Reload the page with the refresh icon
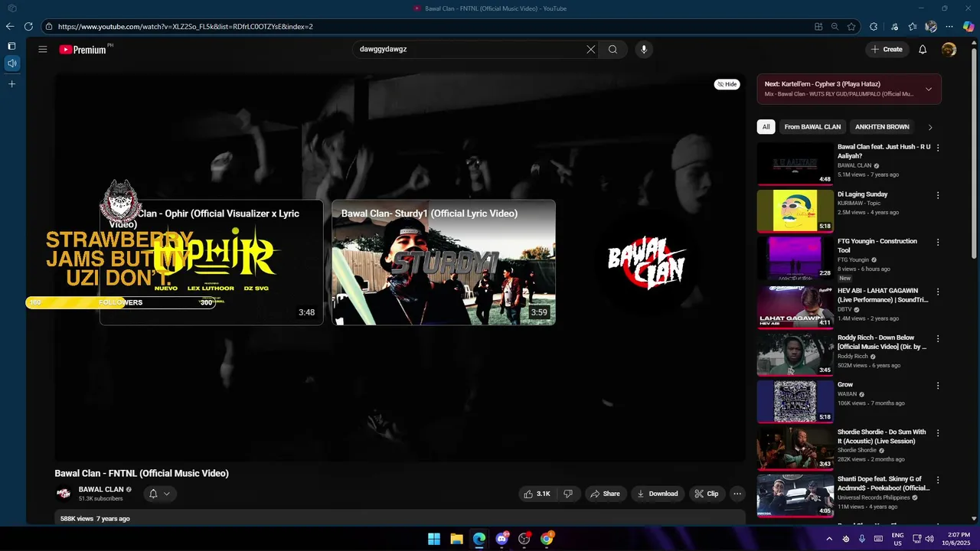 [x=28, y=26]
